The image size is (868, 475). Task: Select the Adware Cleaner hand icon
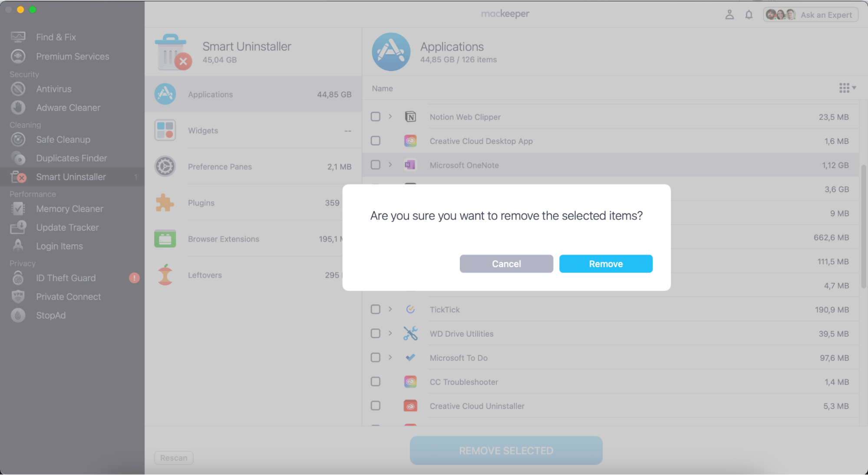18,108
